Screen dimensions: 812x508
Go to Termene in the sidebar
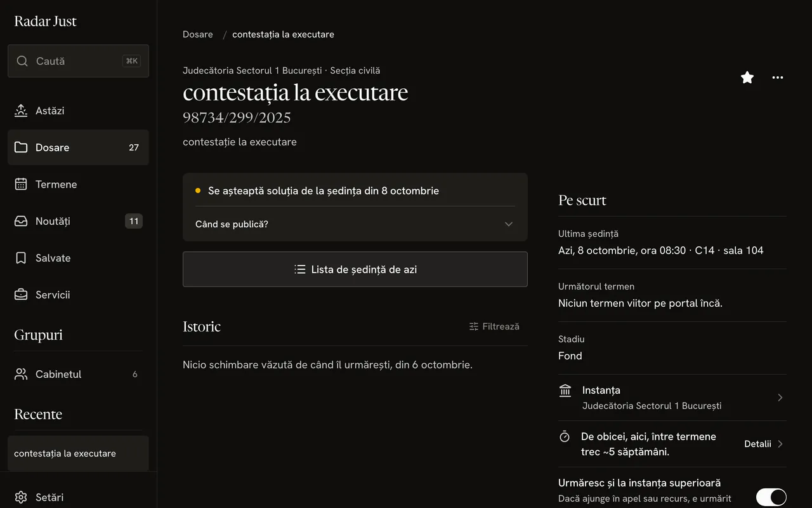coord(78,184)
